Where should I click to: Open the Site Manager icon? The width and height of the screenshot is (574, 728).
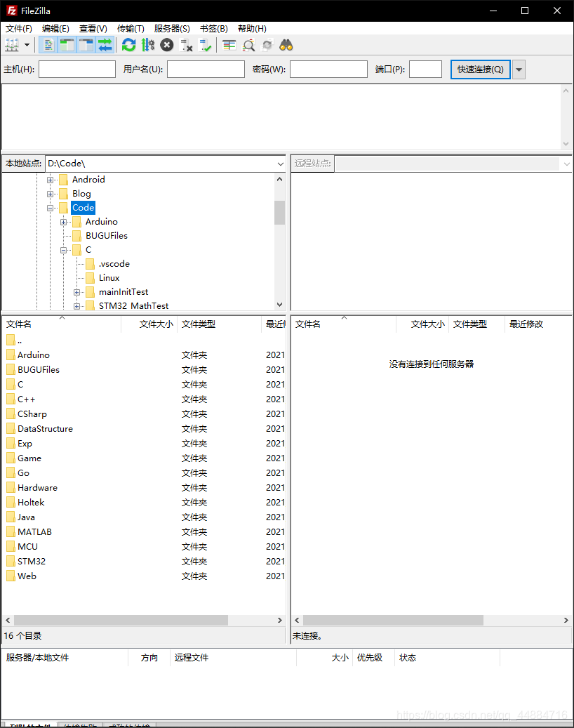pos(12,46)
